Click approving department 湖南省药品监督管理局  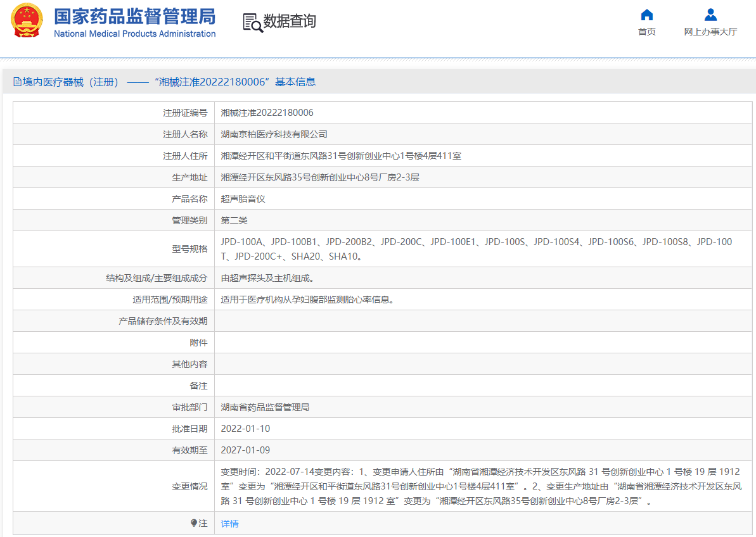[265, 407]
